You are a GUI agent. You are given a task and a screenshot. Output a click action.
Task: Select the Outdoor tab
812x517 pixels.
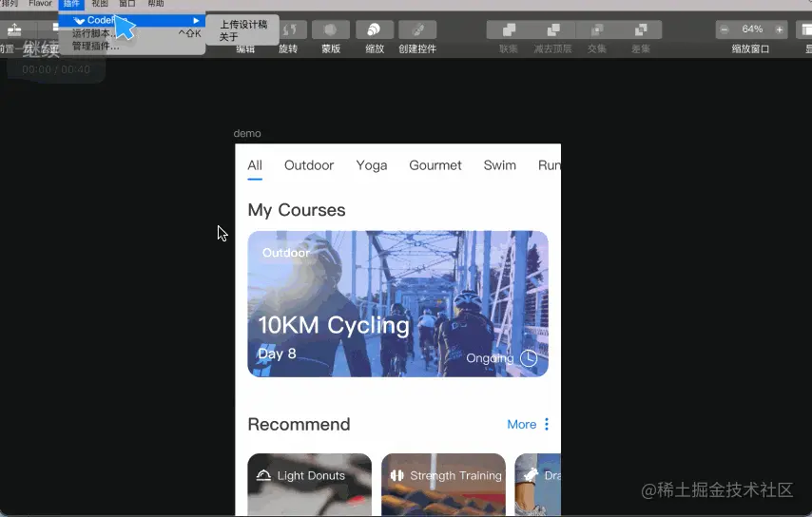(309, 165)
